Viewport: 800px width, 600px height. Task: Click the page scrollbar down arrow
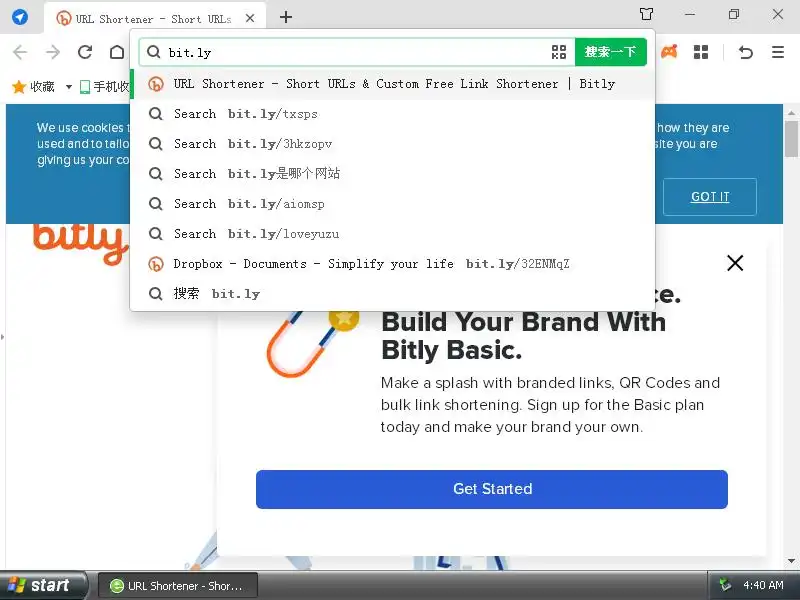(x=791, y=561)
